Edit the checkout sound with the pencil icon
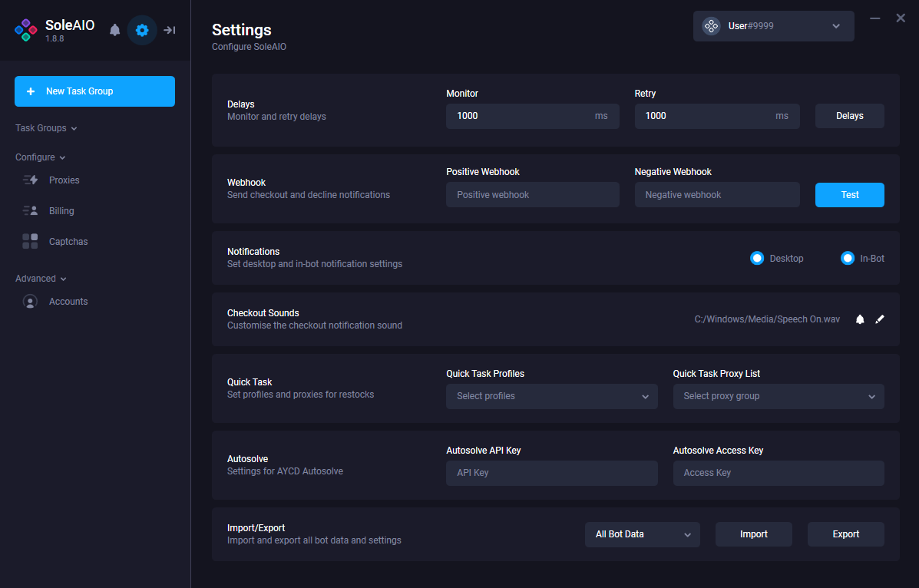 pos(880,319)
